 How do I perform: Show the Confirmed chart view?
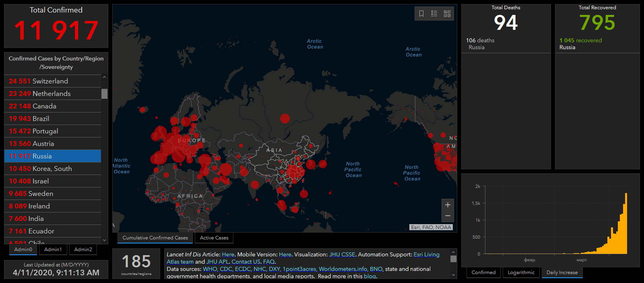(483, 273)
